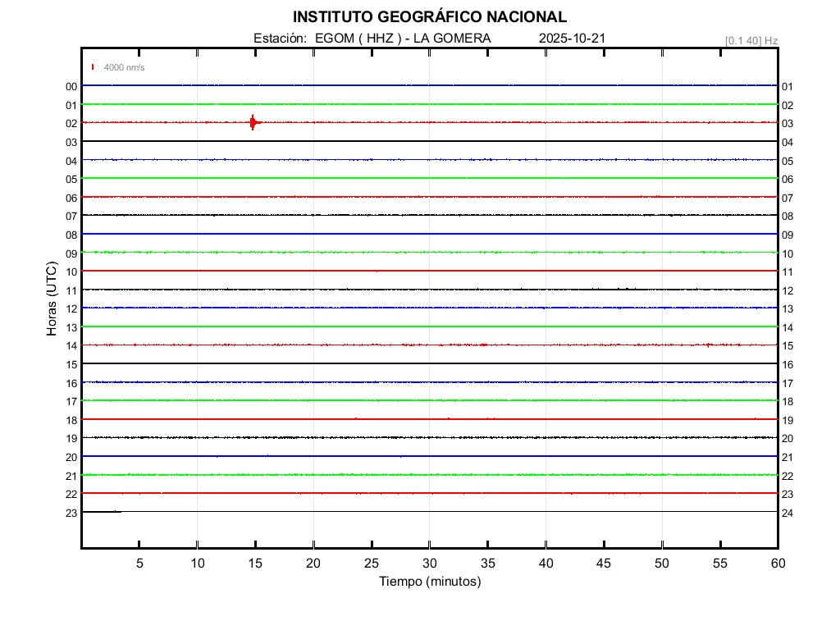This screenshot has width=840, height=630.
Task: Click the 5 minute tick label on time axis
Action: (x=139, y=563)
